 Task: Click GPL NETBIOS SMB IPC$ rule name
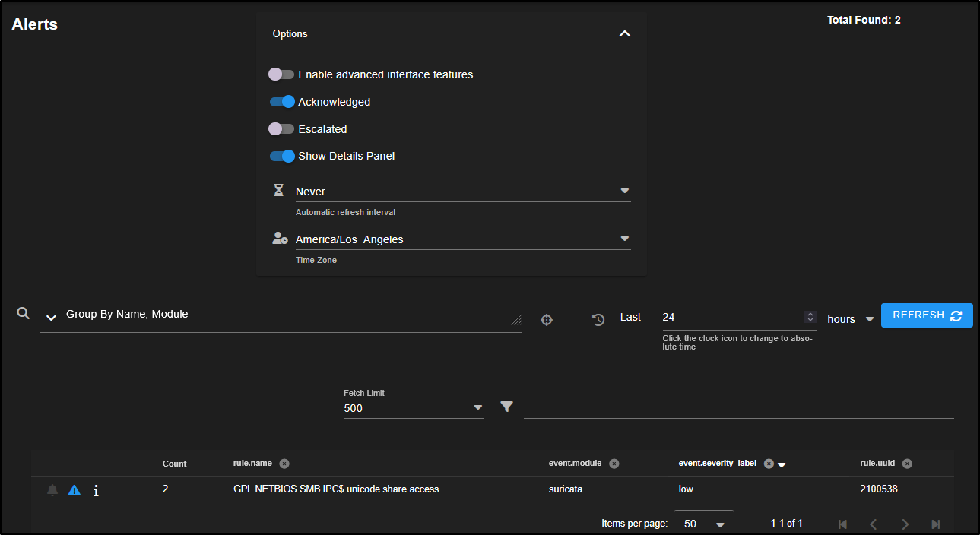coord(336,489)
